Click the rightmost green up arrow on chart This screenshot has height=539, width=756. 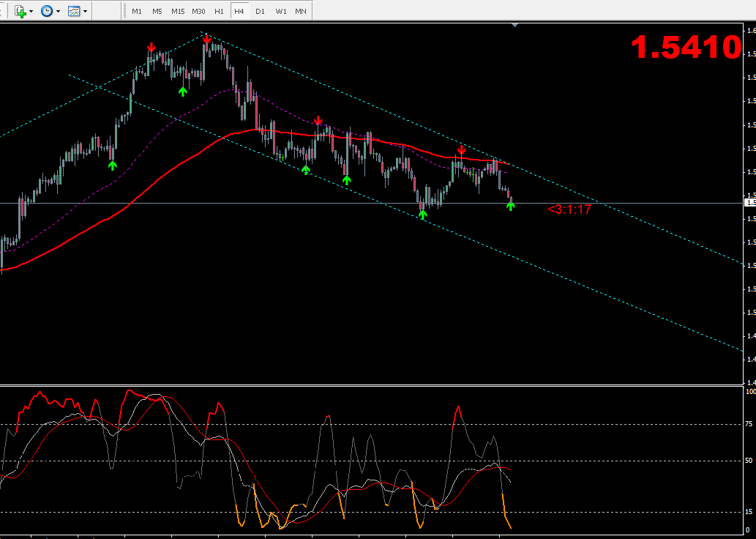point(510,206)
